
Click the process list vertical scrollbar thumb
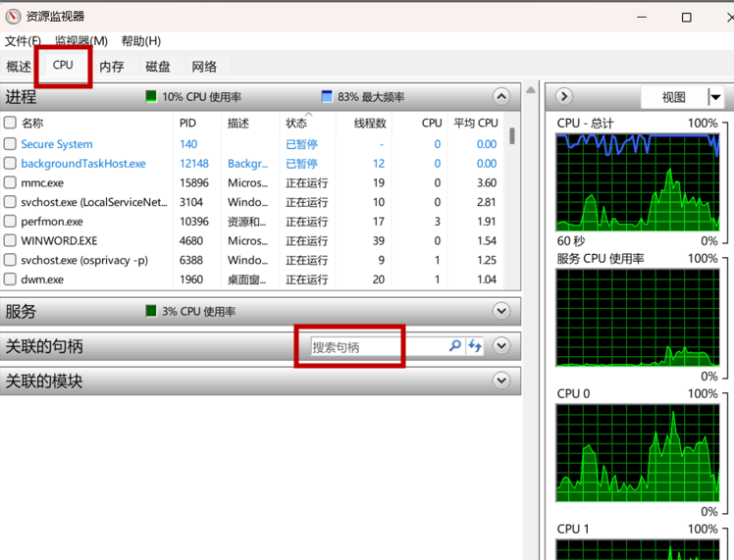(512, 135)
